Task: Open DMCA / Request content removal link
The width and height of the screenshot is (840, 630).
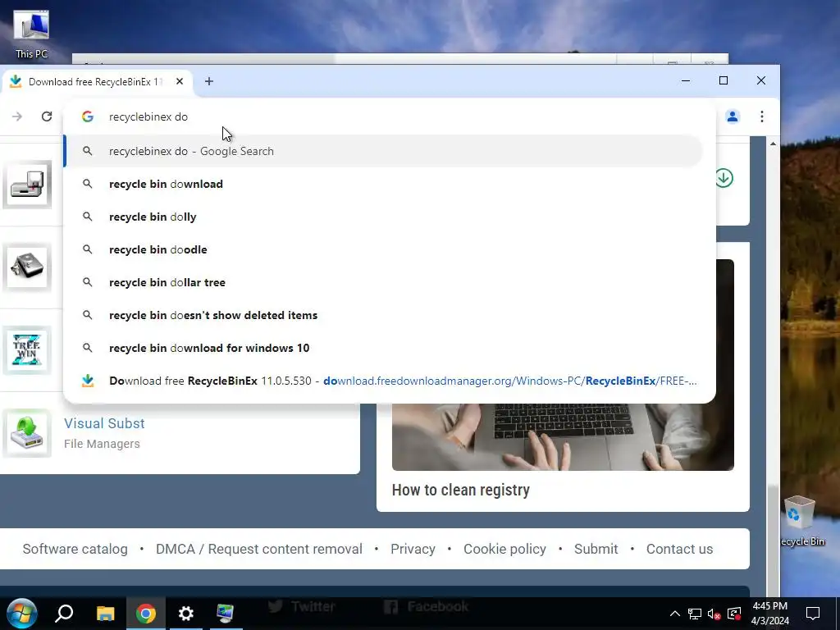Action: point(259,549)
